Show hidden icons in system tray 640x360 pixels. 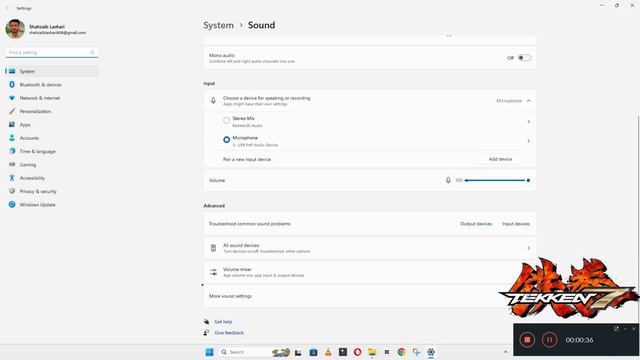(506, 352)
